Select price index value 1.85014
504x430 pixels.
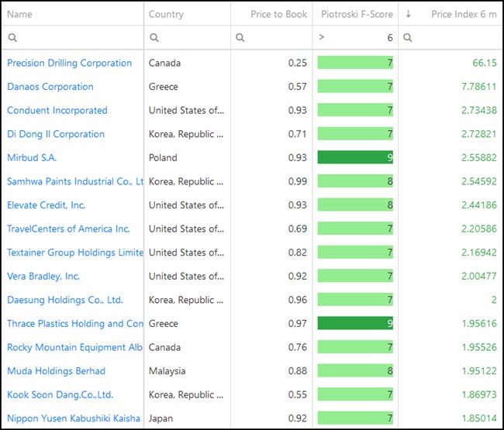click(479, 418)
